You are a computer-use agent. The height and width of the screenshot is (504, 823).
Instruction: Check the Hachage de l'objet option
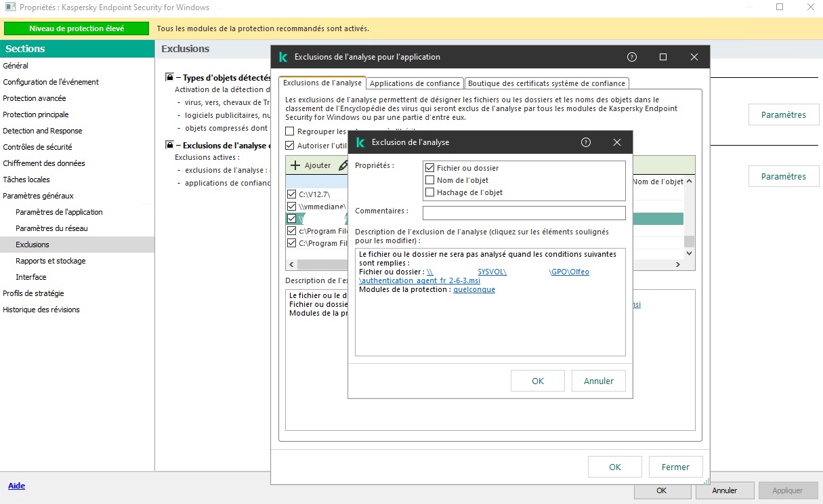click(429, 192)
